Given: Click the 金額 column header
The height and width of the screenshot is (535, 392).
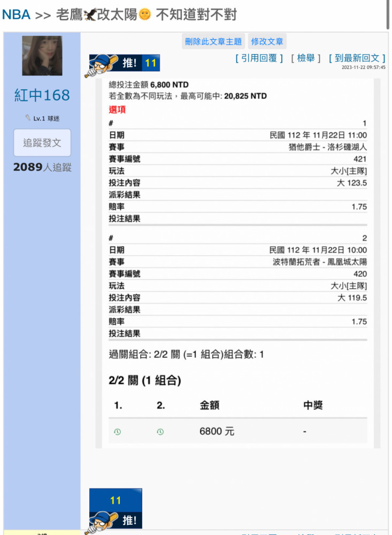Looking at the screenshot, I should (x=209, y=406).
